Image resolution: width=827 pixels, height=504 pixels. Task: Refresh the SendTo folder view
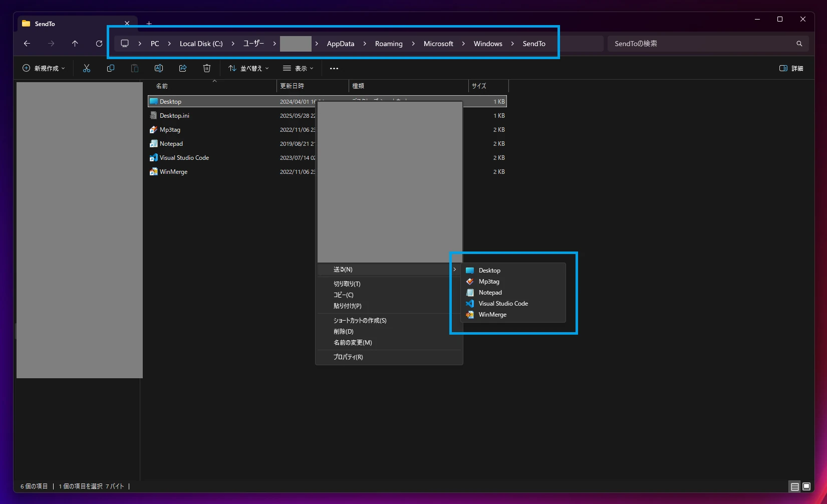coord(99,44)
